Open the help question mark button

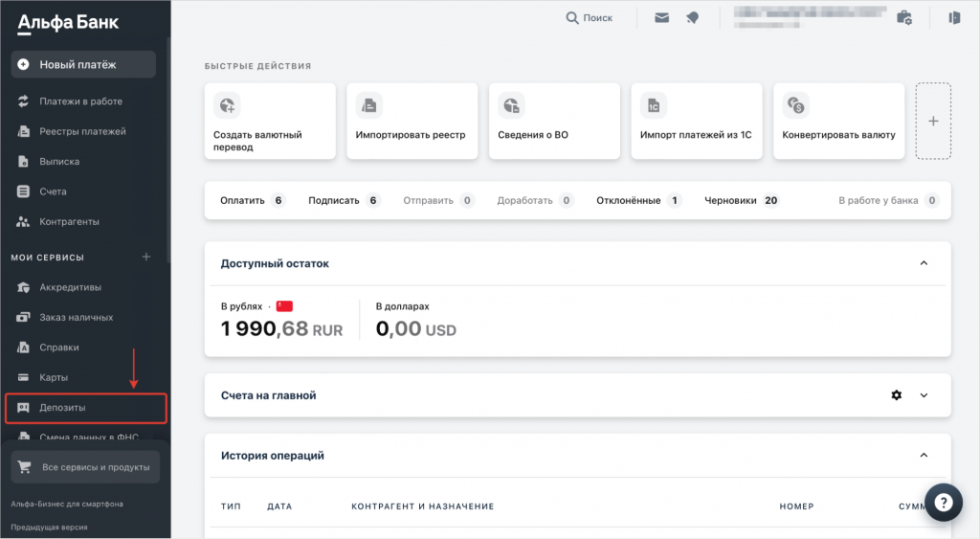[943, 503]
